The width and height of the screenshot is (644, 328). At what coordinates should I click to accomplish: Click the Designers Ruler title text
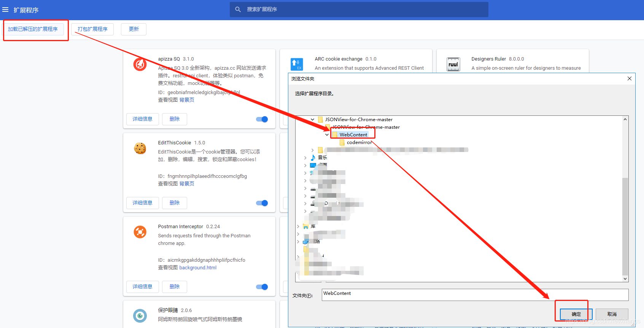pos(489,59)
